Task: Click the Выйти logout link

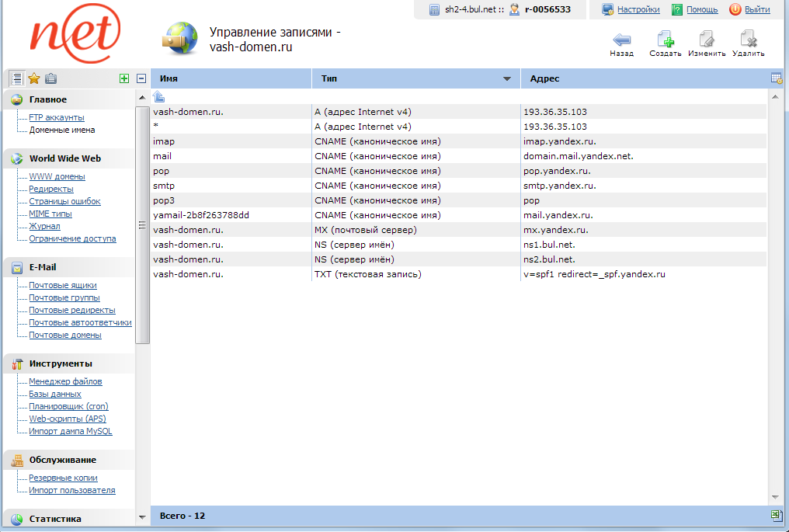Action: (x=757, y=10)
